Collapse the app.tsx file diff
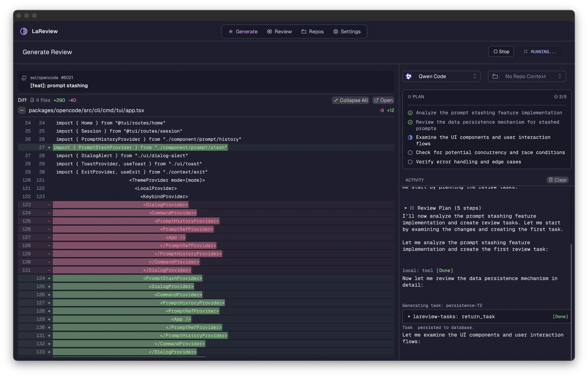588x377 pixels. pyautogui.click(x=22, y=110)
